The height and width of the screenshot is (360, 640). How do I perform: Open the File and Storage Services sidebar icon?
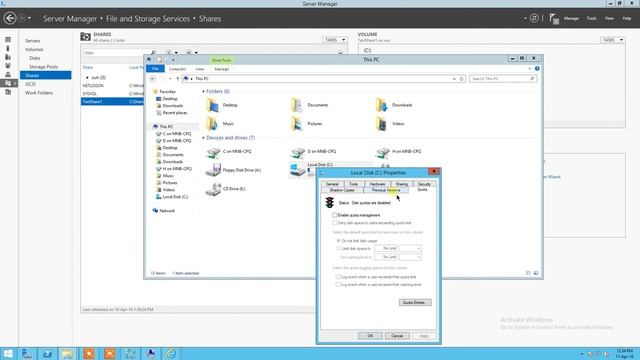coord(8,83)
